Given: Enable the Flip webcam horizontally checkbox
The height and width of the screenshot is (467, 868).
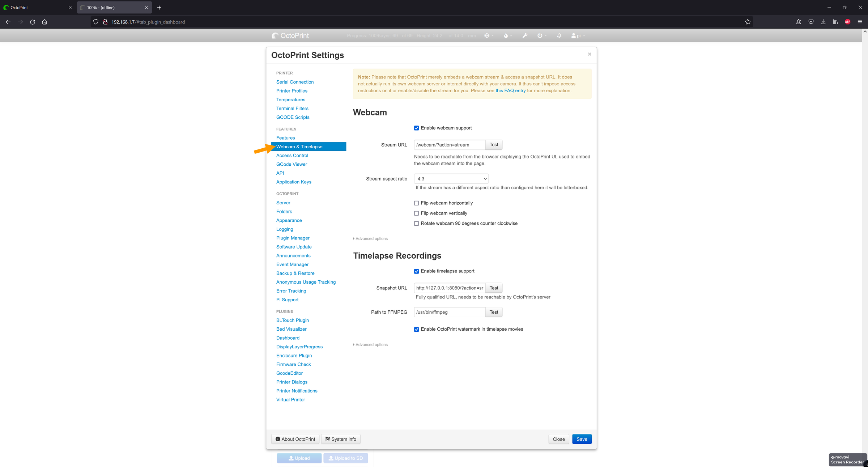Looking at the screenshot, I should pyautogui.click(x=416, y=203).
